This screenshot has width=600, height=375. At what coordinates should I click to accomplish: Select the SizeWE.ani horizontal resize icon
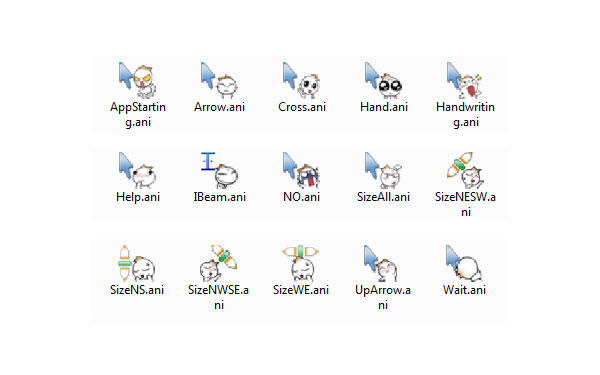point(301,263)
